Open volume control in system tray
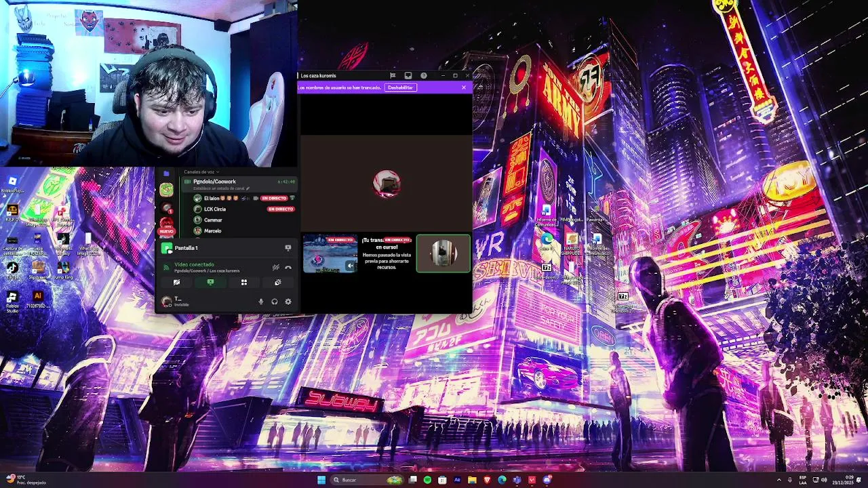Viewport: 868px width, 488px height. coord(824,480)
